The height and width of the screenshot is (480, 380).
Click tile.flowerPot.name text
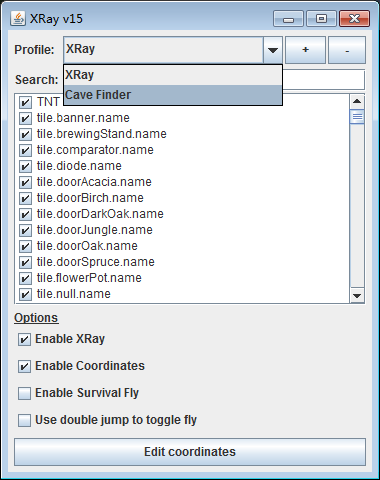point(89,278)
